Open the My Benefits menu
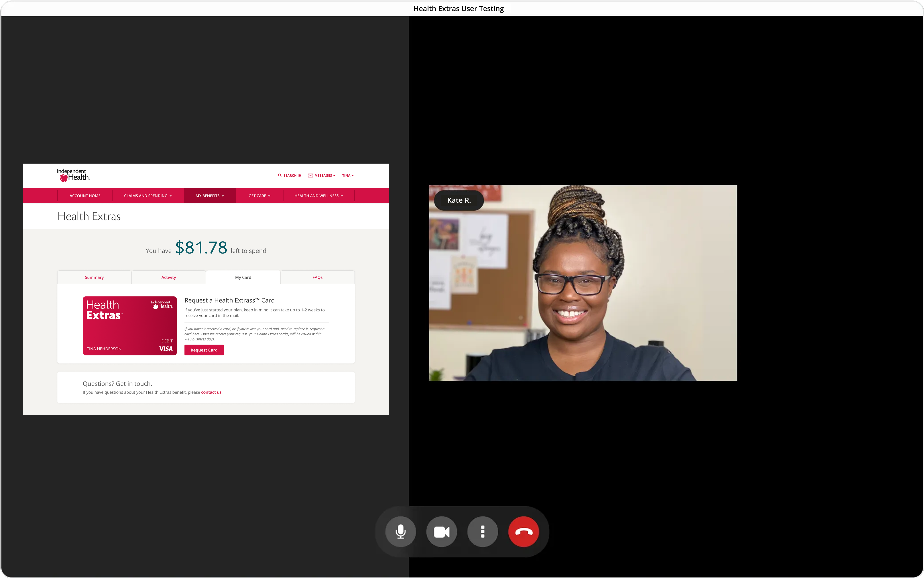This screenshot has width=924, height=578. click(210, 196)
